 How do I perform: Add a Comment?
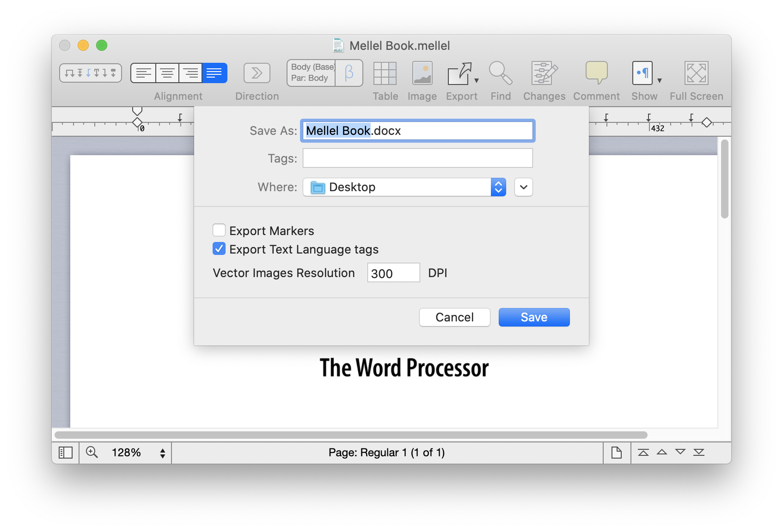pos(596,73)
